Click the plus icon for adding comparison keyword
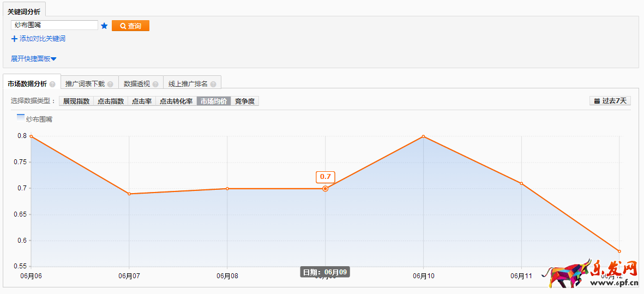 (x=14, y=39)
